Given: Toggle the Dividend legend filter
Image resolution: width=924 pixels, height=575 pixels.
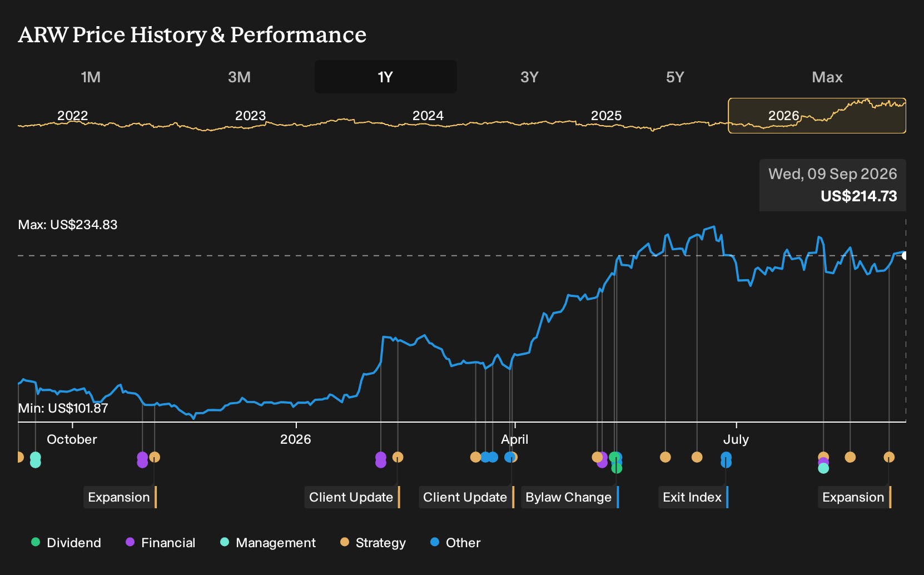Looking at the screenshot, I should (x=66, y=543).
